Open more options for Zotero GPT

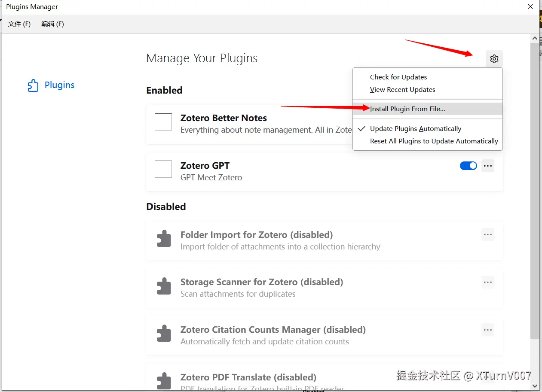(x=488, y=166)
